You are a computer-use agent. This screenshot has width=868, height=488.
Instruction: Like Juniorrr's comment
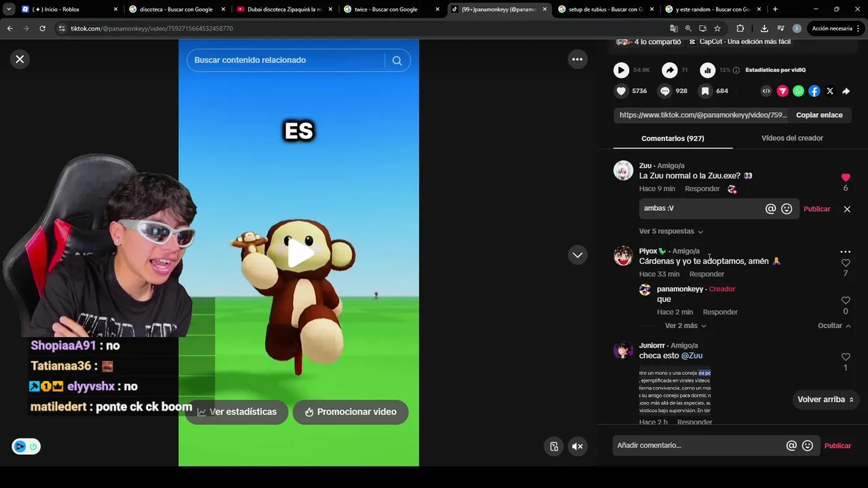click(846, 357)
